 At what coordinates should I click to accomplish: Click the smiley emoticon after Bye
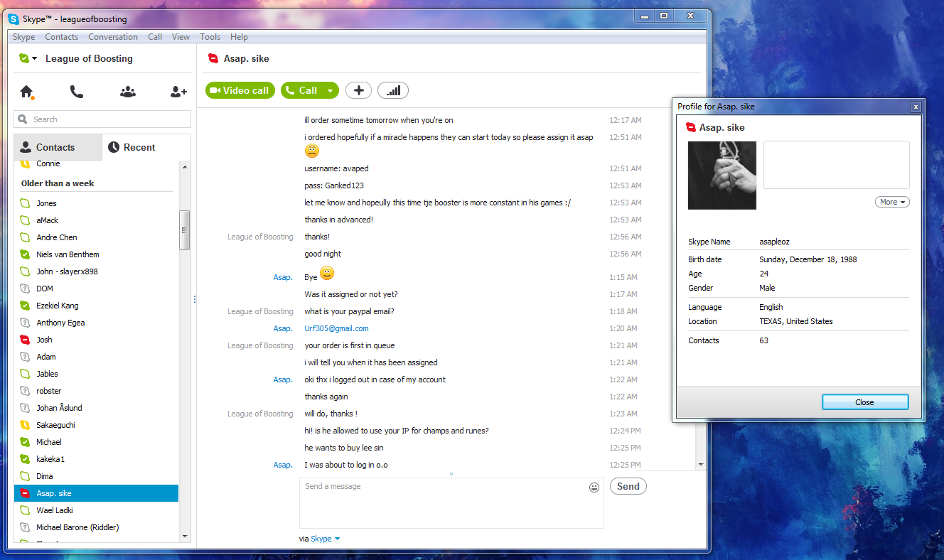click(327, 274)
